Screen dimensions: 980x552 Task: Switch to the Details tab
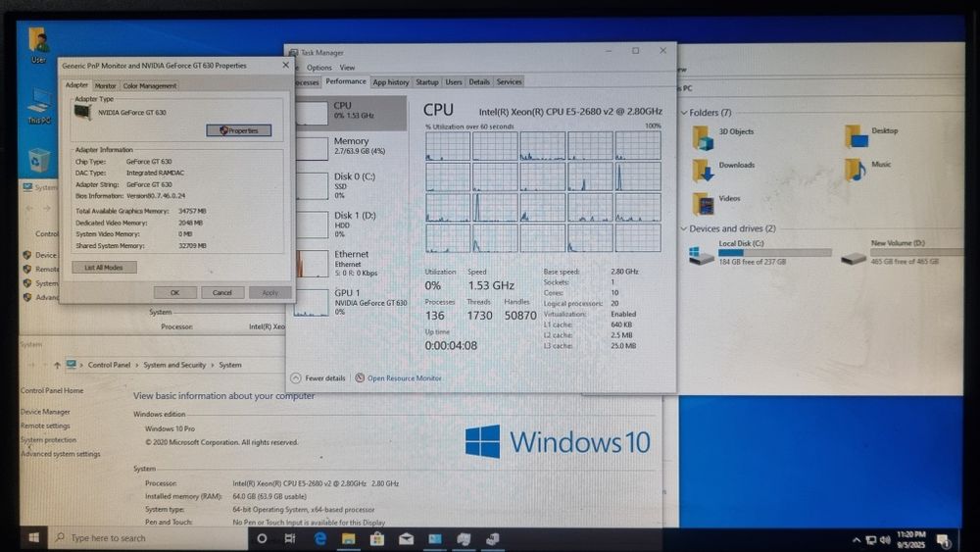479,82
